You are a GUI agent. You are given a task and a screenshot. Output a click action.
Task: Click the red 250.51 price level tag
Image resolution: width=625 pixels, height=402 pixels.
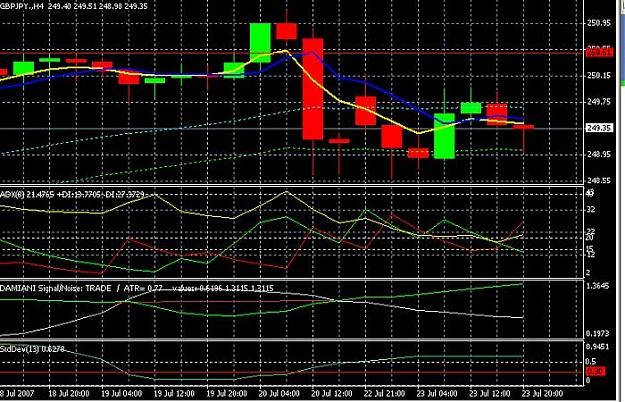pyautogui.click(x=600, y=52)
